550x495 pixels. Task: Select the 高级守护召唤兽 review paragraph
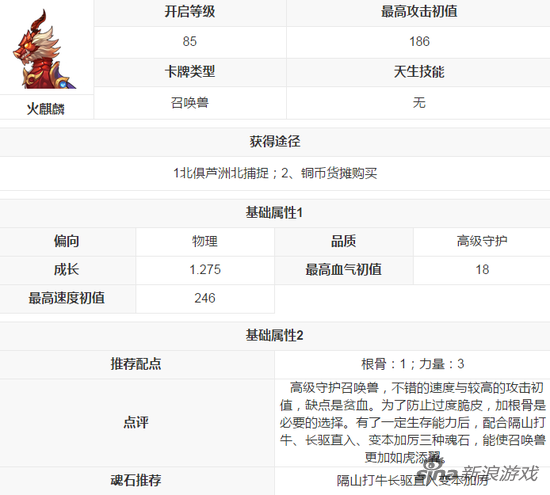[412, 423]
